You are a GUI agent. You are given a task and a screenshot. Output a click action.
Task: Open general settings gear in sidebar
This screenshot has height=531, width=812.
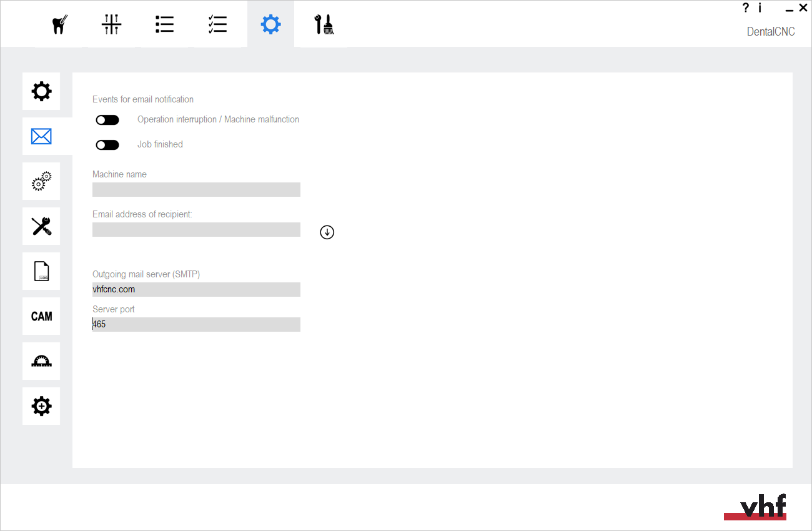[41, 91]
